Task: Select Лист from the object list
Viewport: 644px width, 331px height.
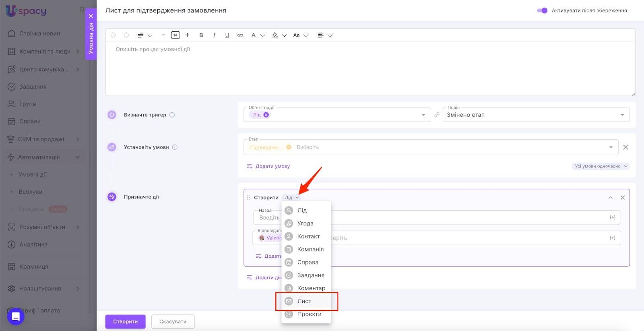Action: (304, 301)
